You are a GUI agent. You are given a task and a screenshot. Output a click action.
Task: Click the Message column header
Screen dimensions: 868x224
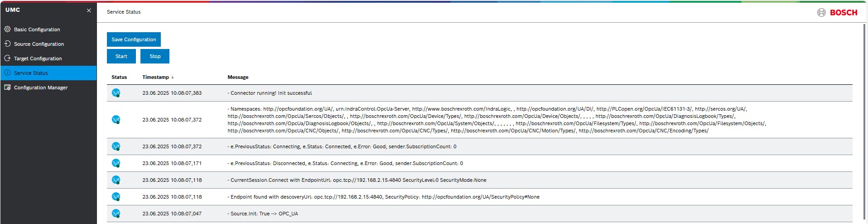tap(238, 78)
